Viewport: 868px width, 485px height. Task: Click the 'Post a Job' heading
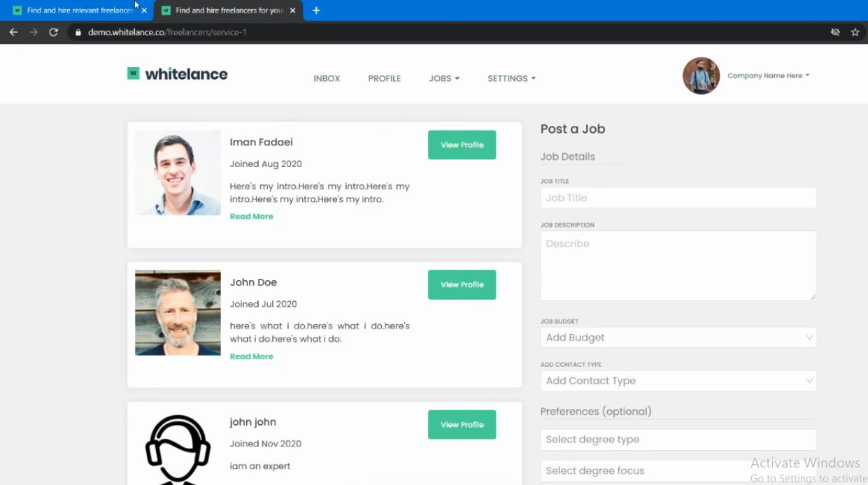click(x=573, y=129)
